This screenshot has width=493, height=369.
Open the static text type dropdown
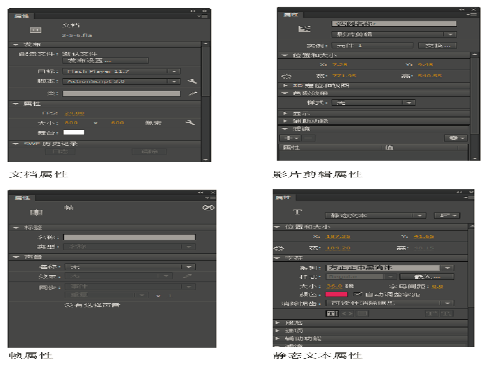point(376,216)
